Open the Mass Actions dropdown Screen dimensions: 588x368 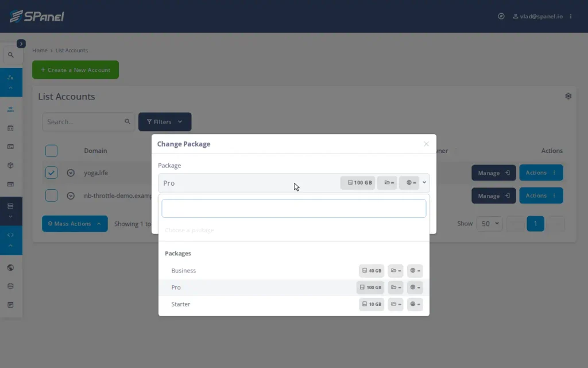coord(75,224)
